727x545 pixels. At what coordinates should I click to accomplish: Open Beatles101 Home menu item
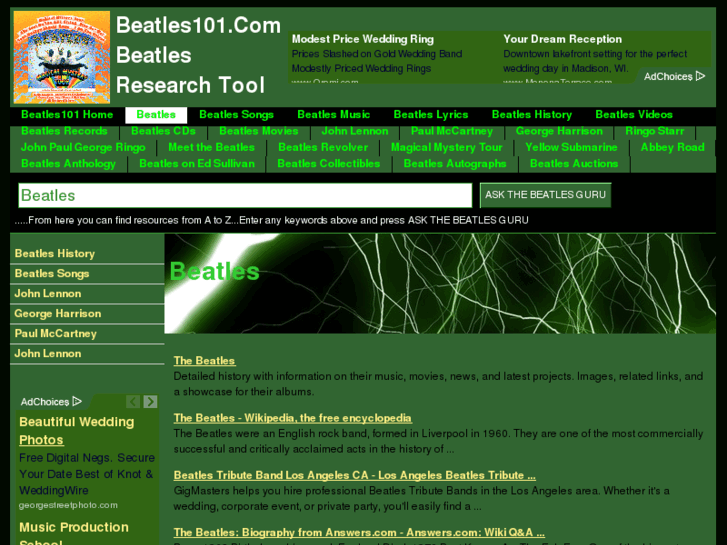click(67, 115)
